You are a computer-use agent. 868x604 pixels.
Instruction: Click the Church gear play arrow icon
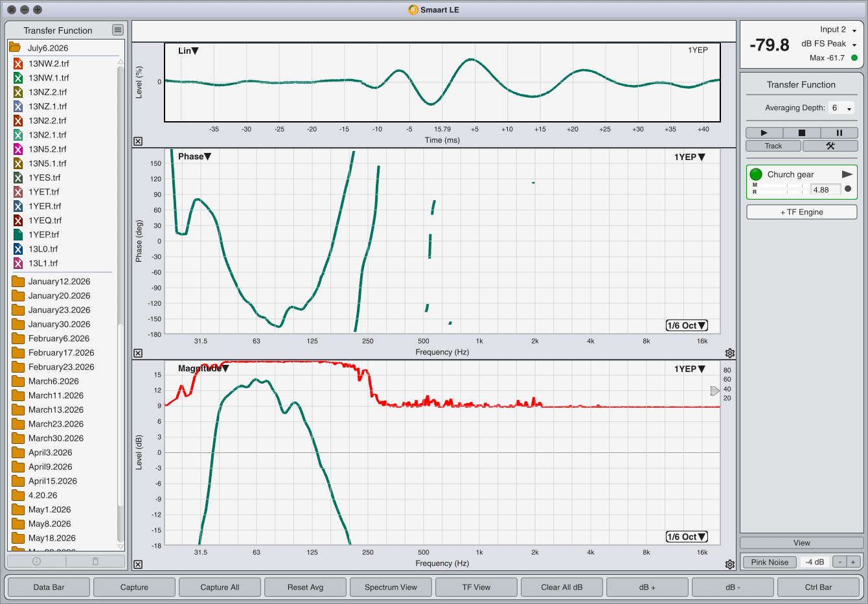[x=847, y=174]
